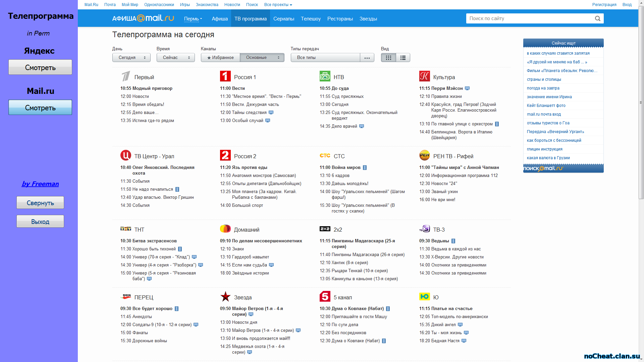The image size is (644, 362).
Task: Open the Основные channels dropdown
Action: 262,58
